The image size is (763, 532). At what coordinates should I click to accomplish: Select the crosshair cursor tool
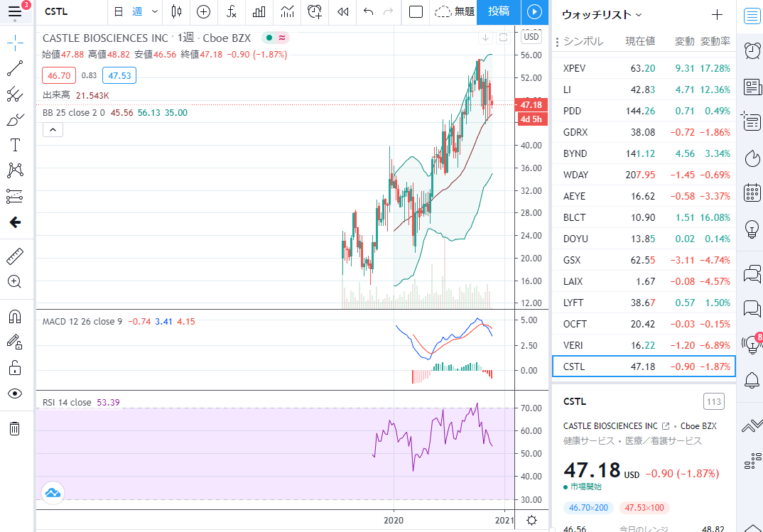pos(15,43)
